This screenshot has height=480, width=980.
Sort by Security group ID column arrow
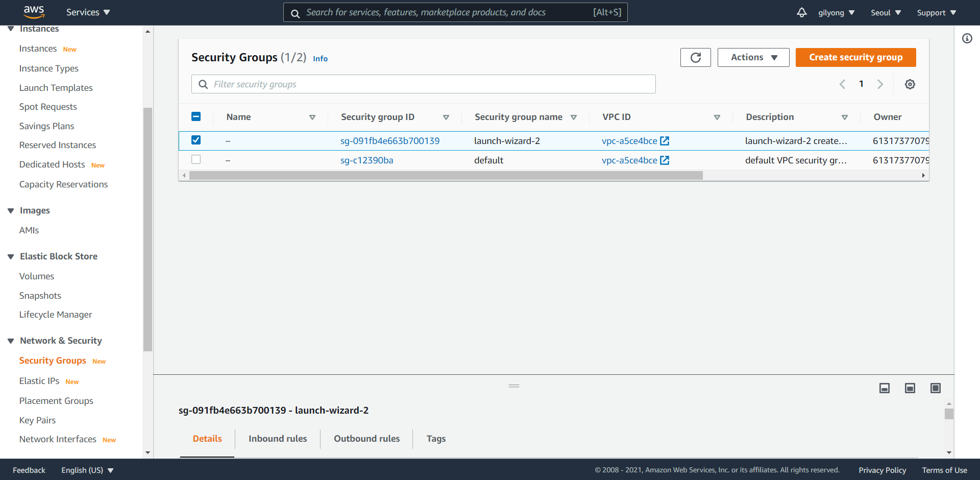coord(446,117)
